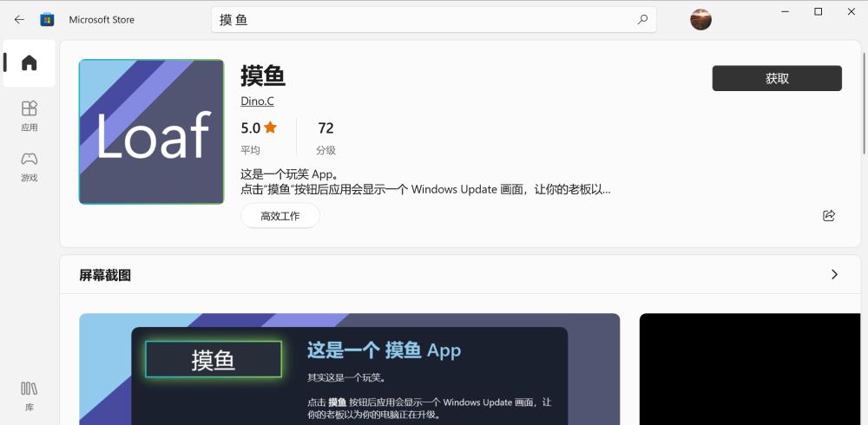Go back with the arrow icon
The height and width of the screenshot is (425, 868).
tap(19, 20)
